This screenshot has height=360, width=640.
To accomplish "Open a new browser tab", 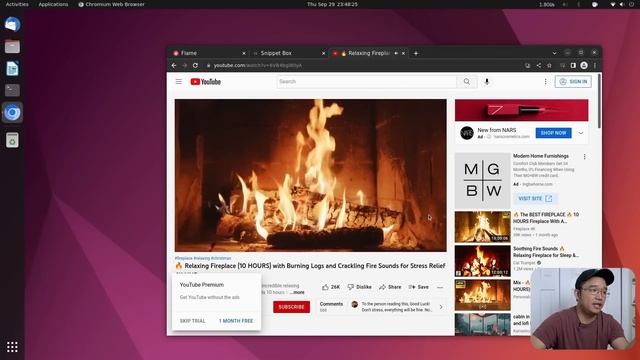I will click(416, 53).
